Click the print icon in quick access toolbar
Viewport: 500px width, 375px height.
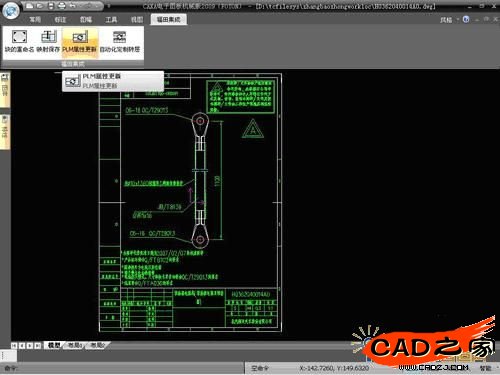click(61, 6)
